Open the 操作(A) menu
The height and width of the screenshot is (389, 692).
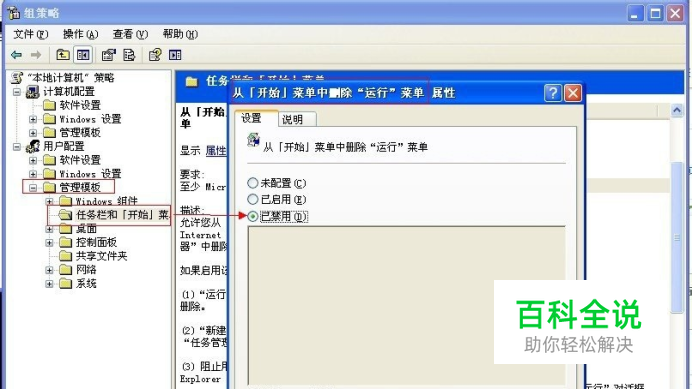coord(80,34)
